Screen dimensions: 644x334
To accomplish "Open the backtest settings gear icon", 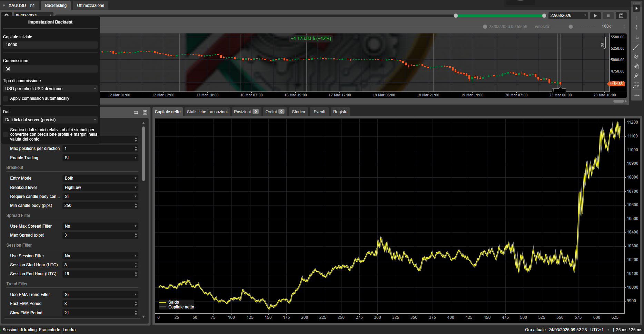I will click(x=6, y=16).
